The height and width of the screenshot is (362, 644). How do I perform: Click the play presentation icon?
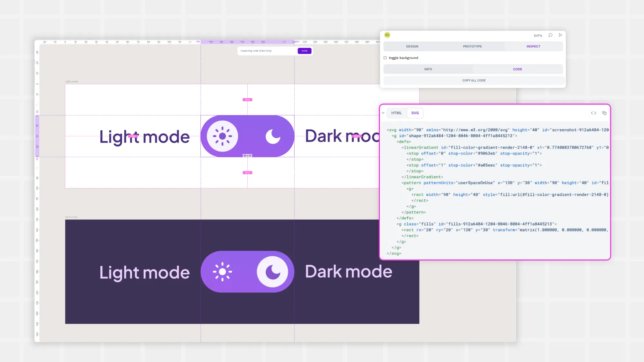coord(560,35)
